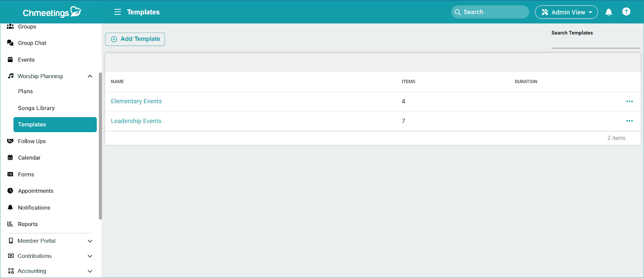Expand the Accounting section
This screenshot has width=644, height=278.
90,271
